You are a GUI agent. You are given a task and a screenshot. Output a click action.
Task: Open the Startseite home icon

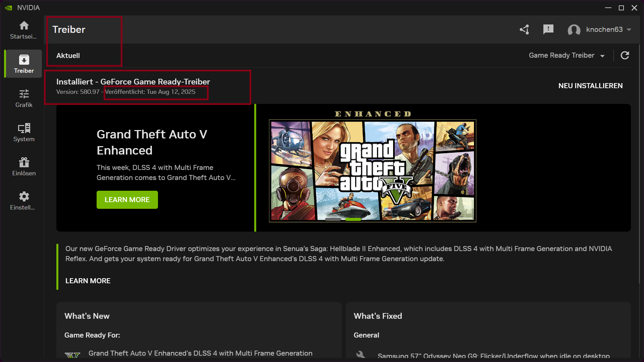pyautogui.click(x=24, y=25)
